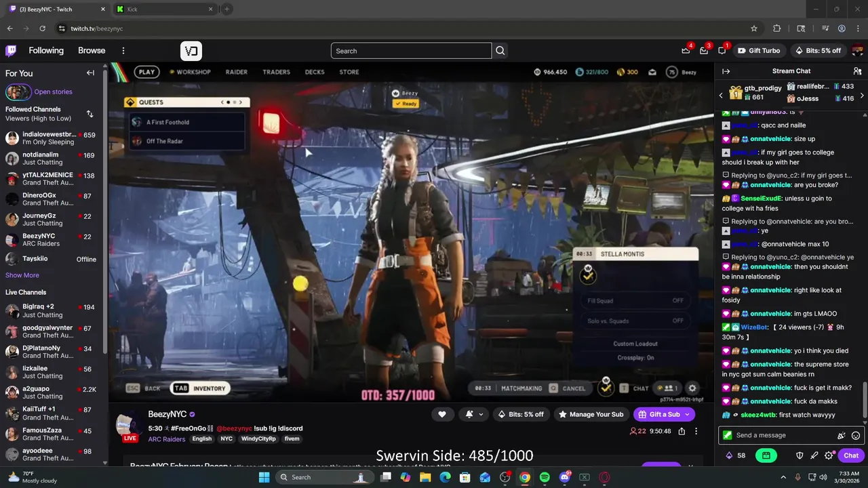Click the purple Chat send button

tap(851, 455)
